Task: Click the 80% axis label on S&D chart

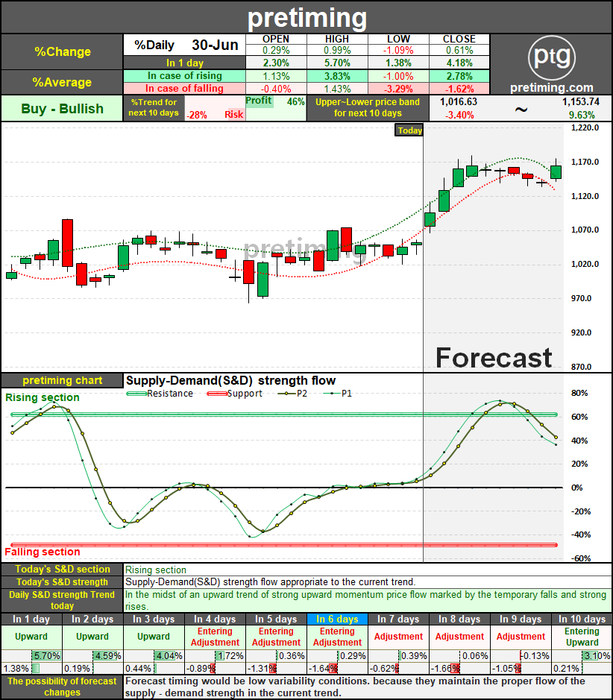Action: (x=579, y=394)
